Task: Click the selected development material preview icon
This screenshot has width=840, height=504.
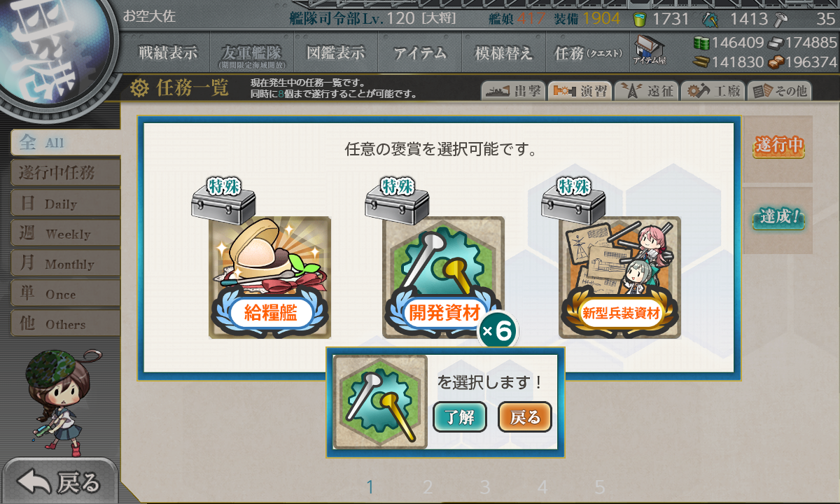Action: coord(380,402)
